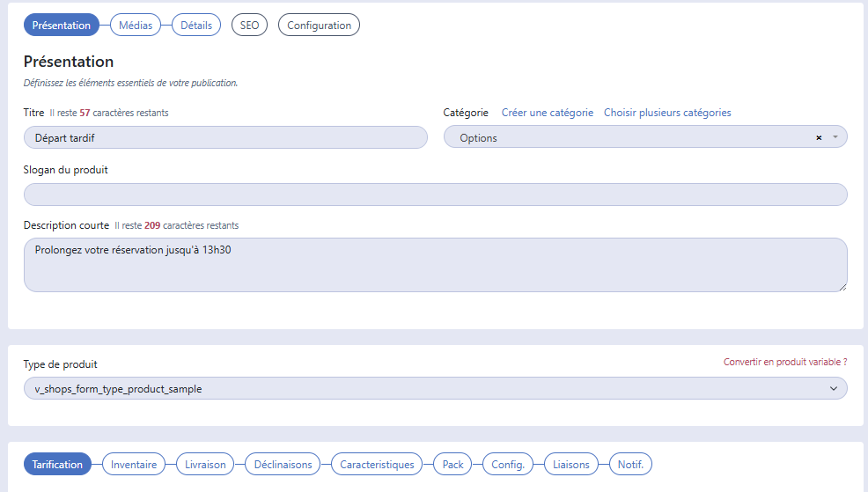Select the Config. tab
The height and width of the screenshot is (492, 868).
(x=508, y=465)
